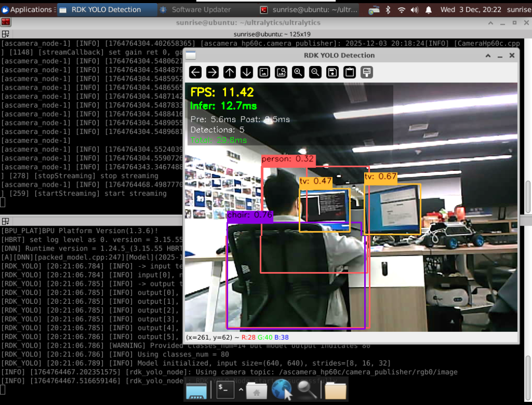Click the 'sunrise@ubuntu: ~ 125x19' pane title
The image size is (532, 405).
[272, 34]
